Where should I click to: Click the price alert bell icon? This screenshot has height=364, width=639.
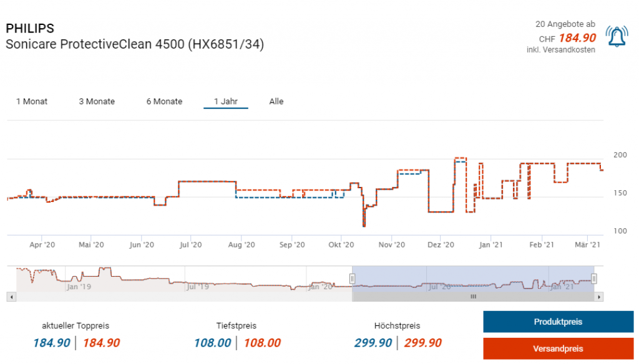click(x=617, y=37)
